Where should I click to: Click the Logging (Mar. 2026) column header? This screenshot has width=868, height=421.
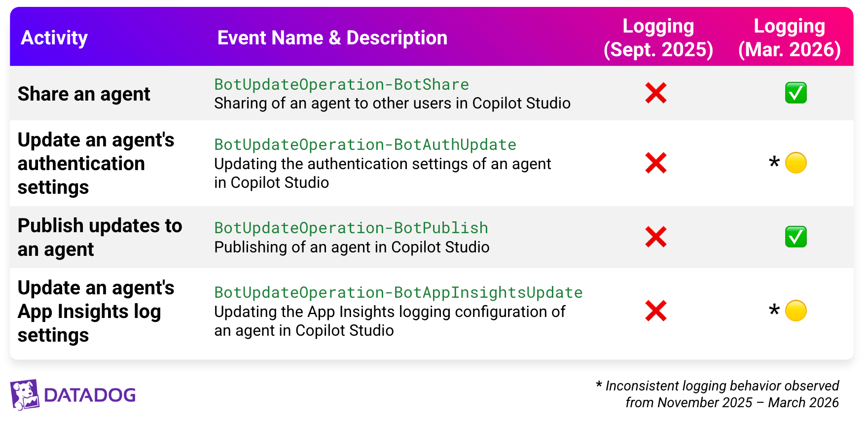(x=789, y=38)
